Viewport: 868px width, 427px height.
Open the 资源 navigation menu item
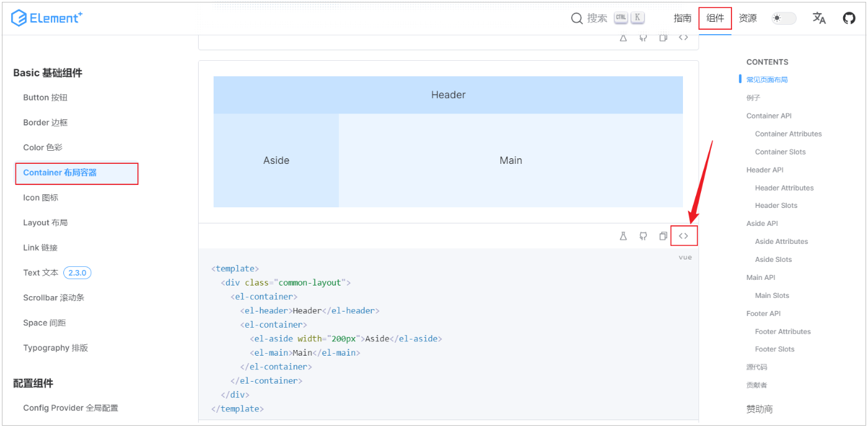tap(748, 18)
